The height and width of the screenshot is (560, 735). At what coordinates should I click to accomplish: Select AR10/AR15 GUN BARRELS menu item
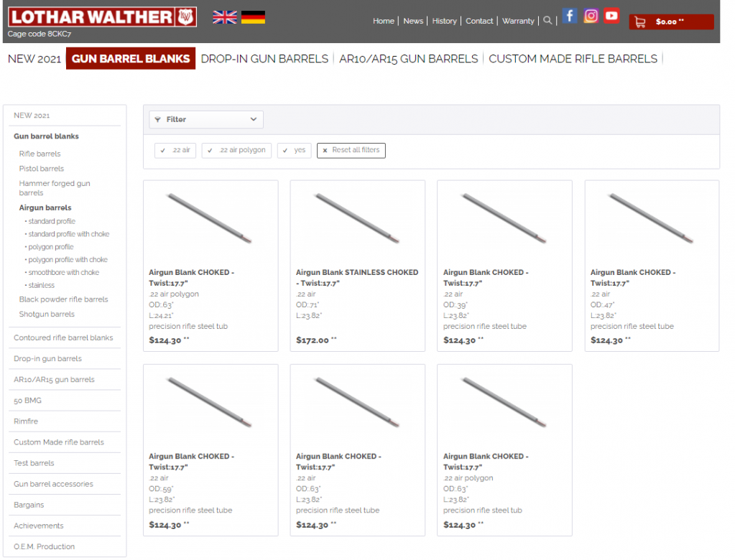(409, 59)
